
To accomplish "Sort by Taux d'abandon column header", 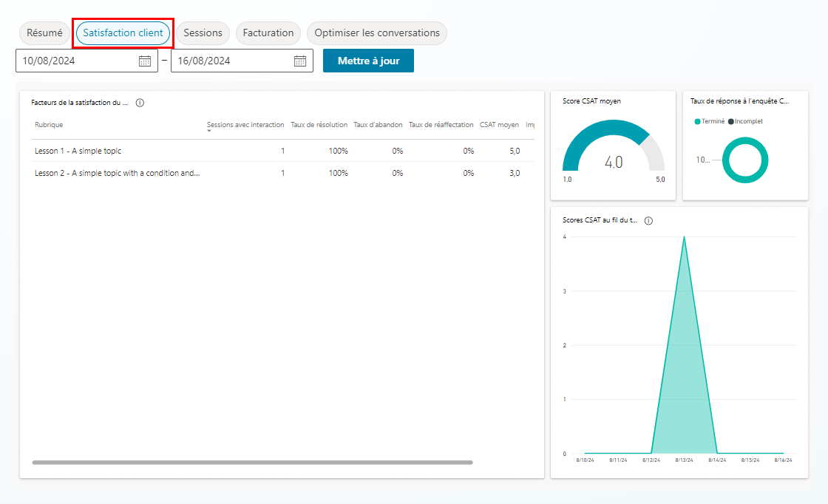I will coord(378,125).
